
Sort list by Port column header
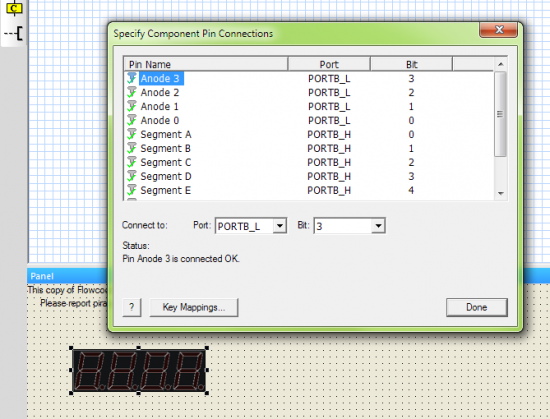329,65
